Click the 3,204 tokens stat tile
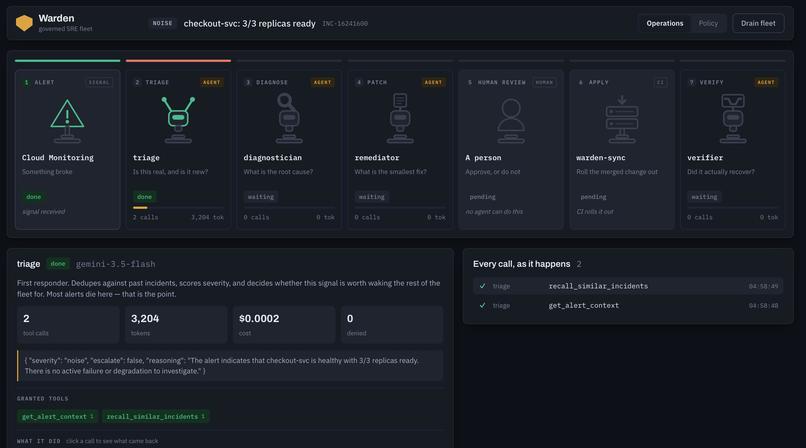 176,325
